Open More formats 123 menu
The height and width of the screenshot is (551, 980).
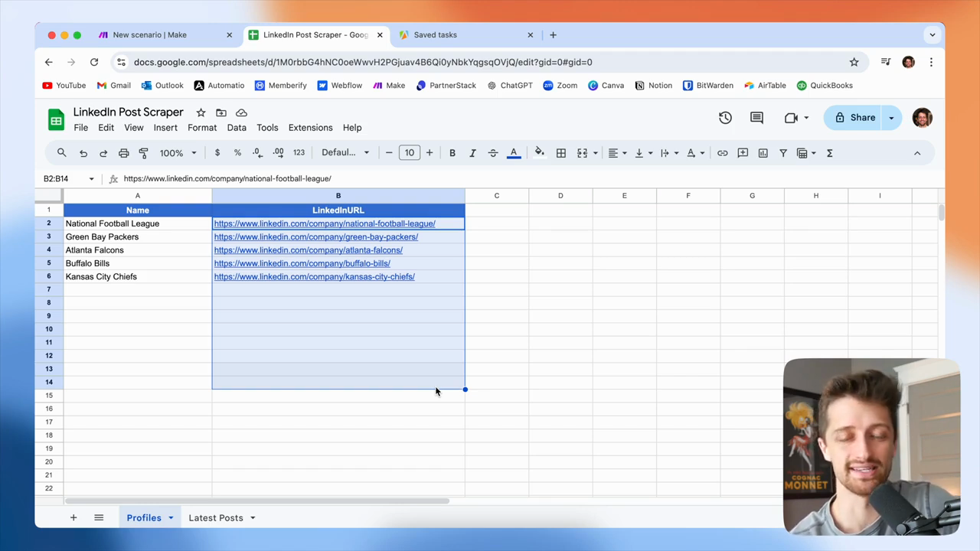click(299, 153)
